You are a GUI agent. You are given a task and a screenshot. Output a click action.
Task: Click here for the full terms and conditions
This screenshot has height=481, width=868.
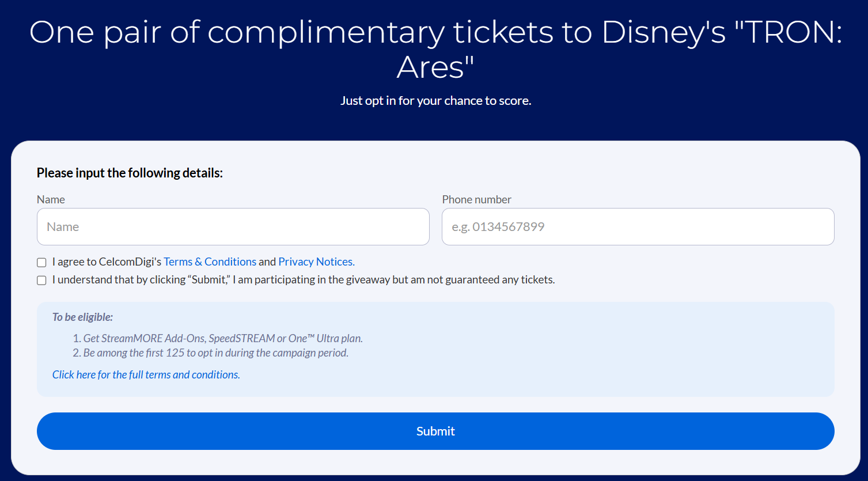click(146, 374)
